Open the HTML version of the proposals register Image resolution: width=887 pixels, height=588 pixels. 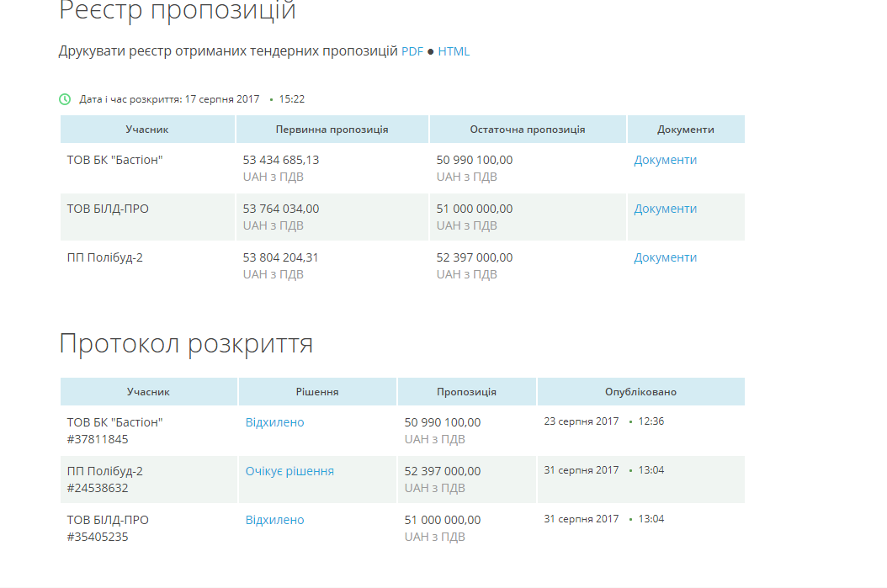click(454, 51)
